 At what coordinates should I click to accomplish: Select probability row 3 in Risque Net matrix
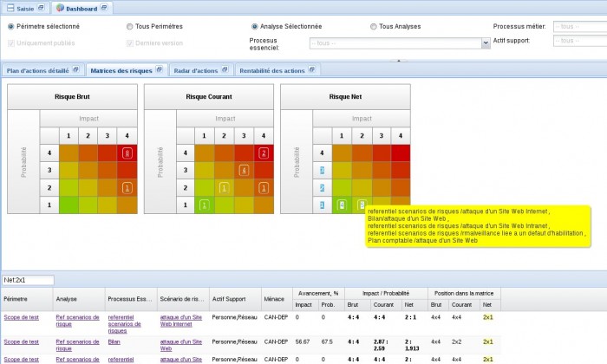click(x=322, y=170)
